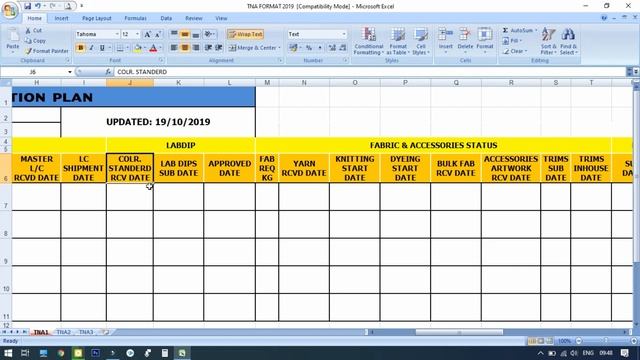The width and height of the screenshot is (640, 360).
Task: Open the font name dropdown
Action: 117,34
